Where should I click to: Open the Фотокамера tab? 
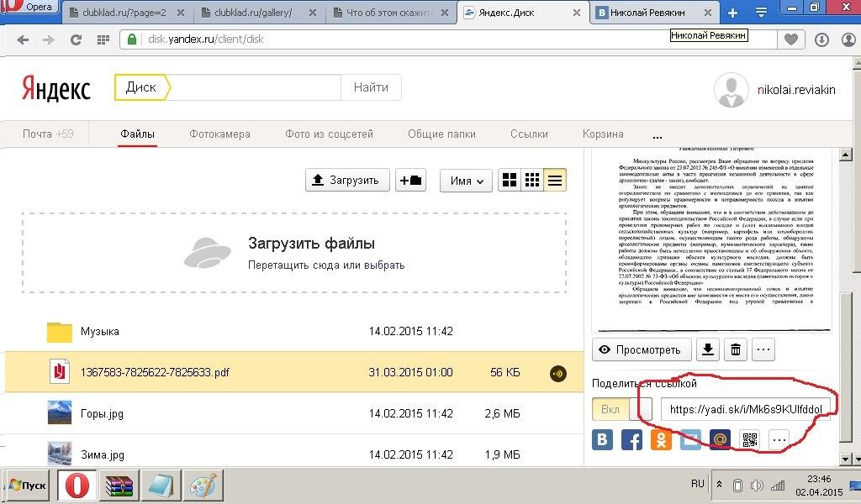click(219, 134)
